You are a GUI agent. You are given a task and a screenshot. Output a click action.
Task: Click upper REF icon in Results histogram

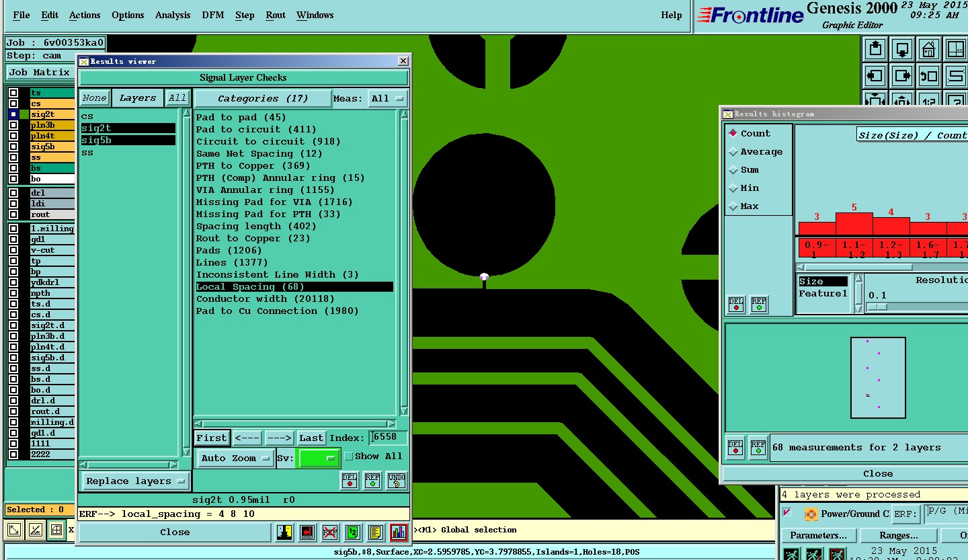click(x=759, y=305)
